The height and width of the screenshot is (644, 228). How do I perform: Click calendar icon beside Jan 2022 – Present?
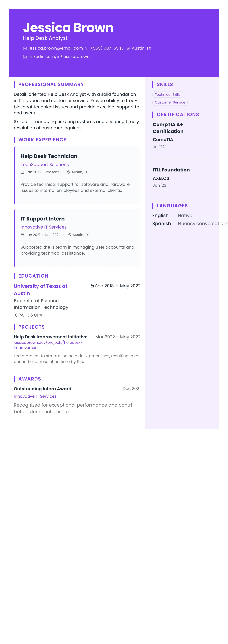point(22,172)
